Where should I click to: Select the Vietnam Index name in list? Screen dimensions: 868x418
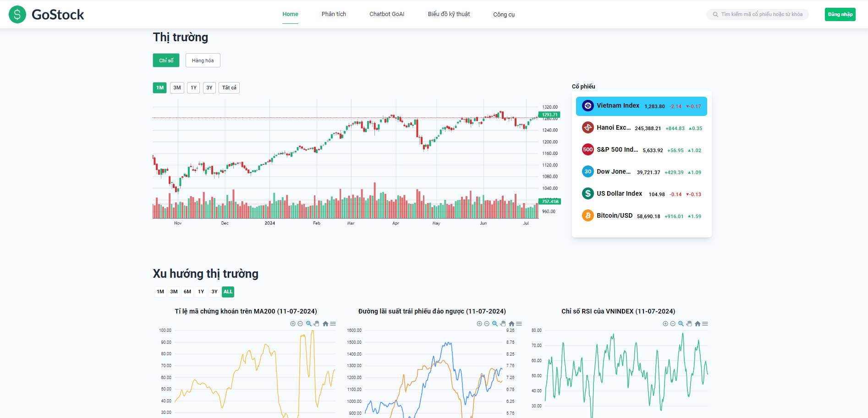point(618,105)
